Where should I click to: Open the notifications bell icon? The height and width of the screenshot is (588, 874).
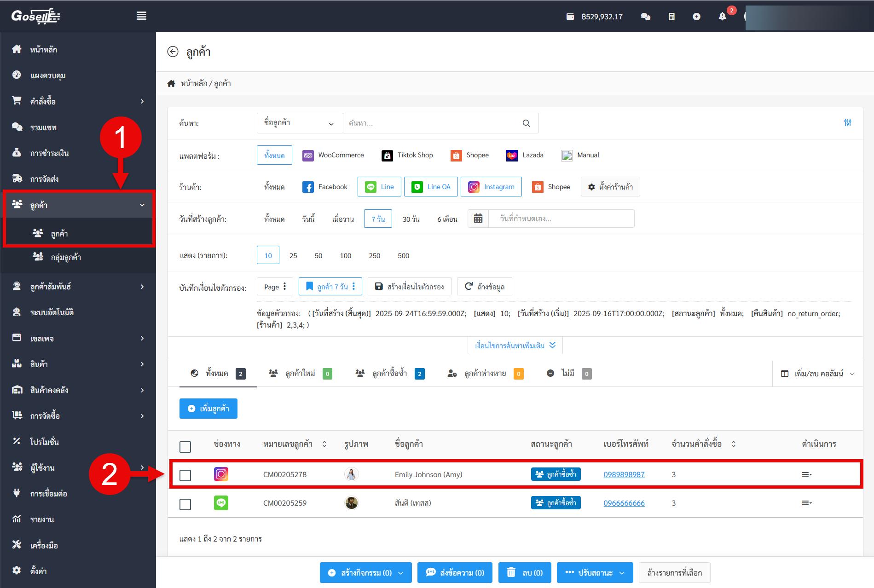(x=722, y=17)
